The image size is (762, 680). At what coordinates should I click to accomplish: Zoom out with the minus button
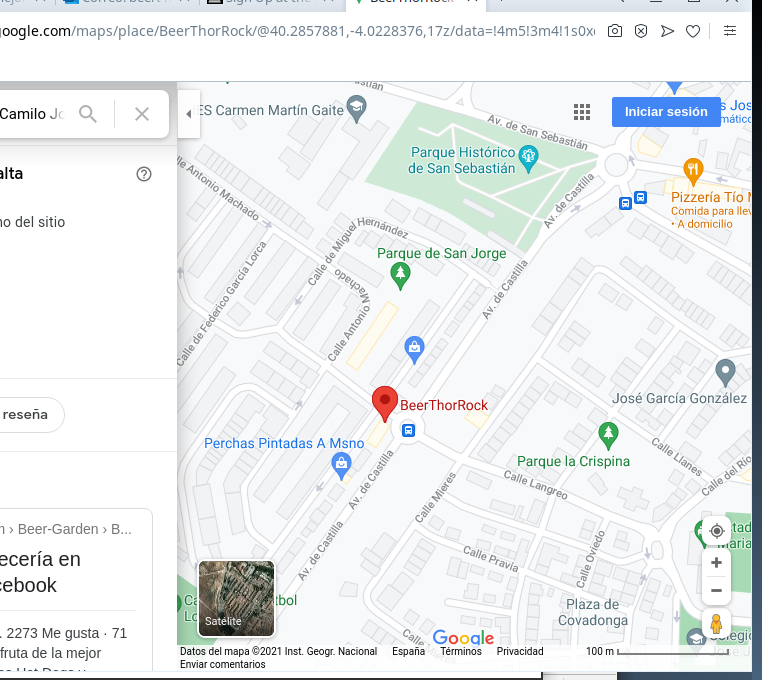pos(716,591)
